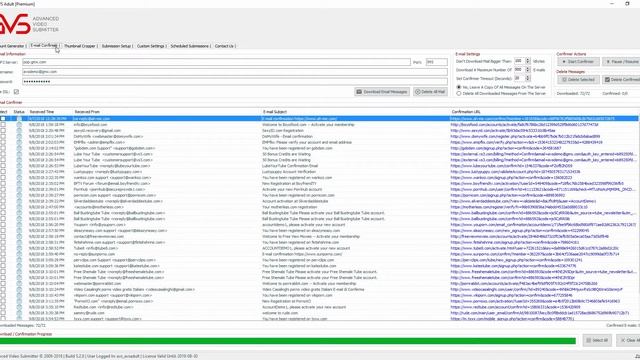
Task: Click the Delete All Mail button
Action: [x=430, y=92]
